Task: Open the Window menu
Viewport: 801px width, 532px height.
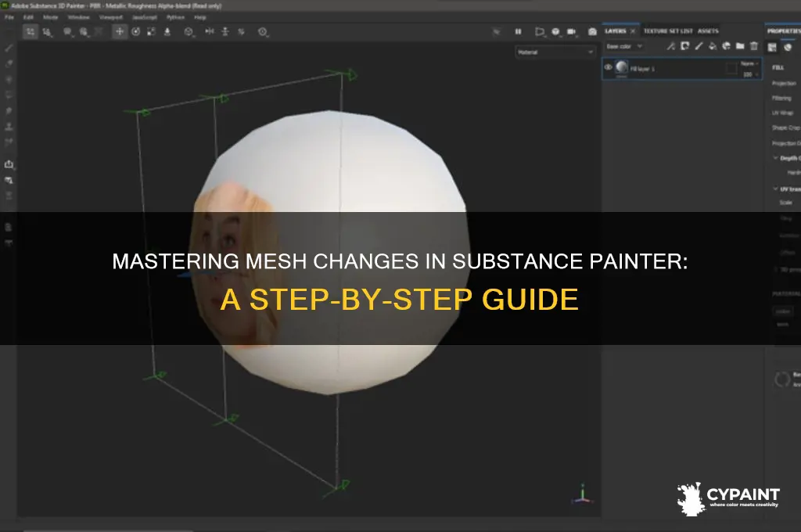Action: pyautogui.click(x=79, y=17)
